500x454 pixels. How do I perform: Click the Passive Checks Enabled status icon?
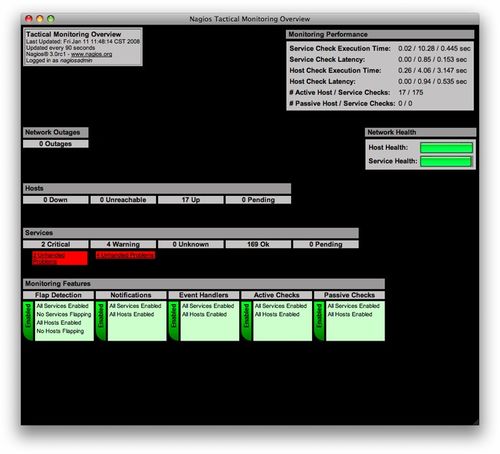pos(319,321)
